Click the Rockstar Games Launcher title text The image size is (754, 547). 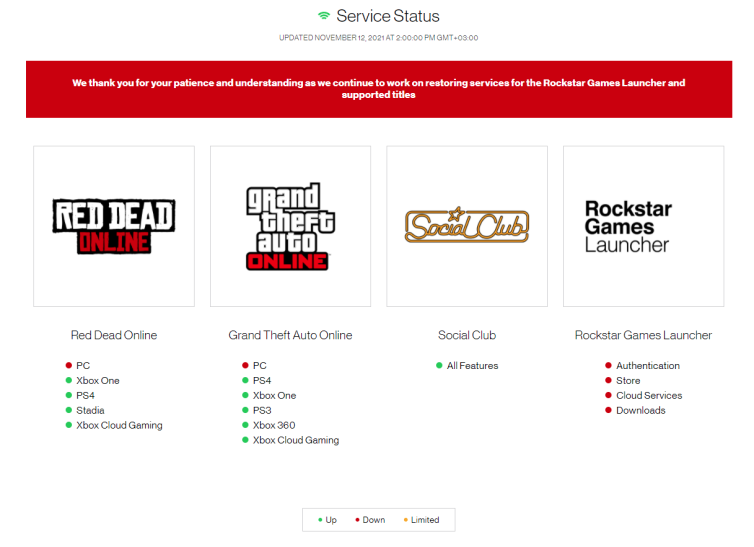click(643, 335)
